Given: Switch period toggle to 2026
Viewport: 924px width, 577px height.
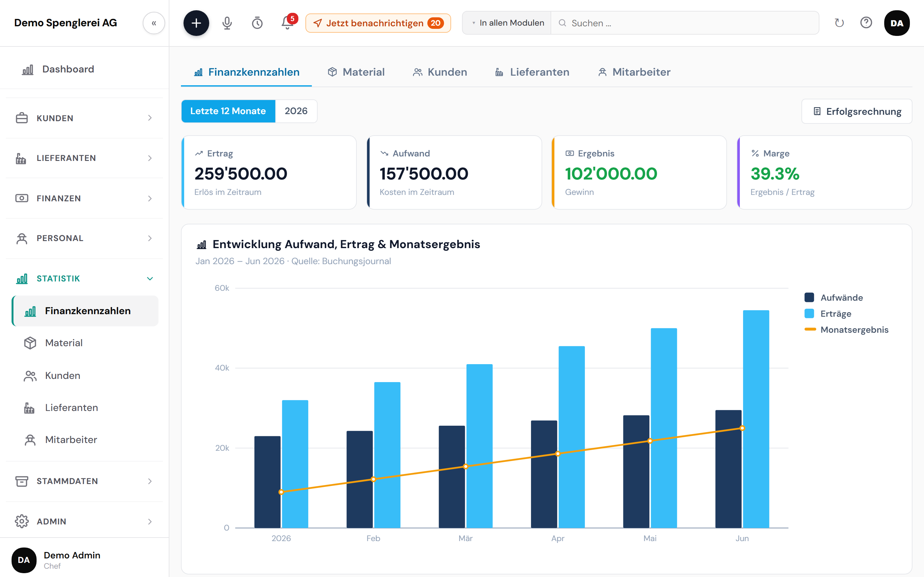Looking at the screenshot, I should pyautogui.click(x=296, y=111).
